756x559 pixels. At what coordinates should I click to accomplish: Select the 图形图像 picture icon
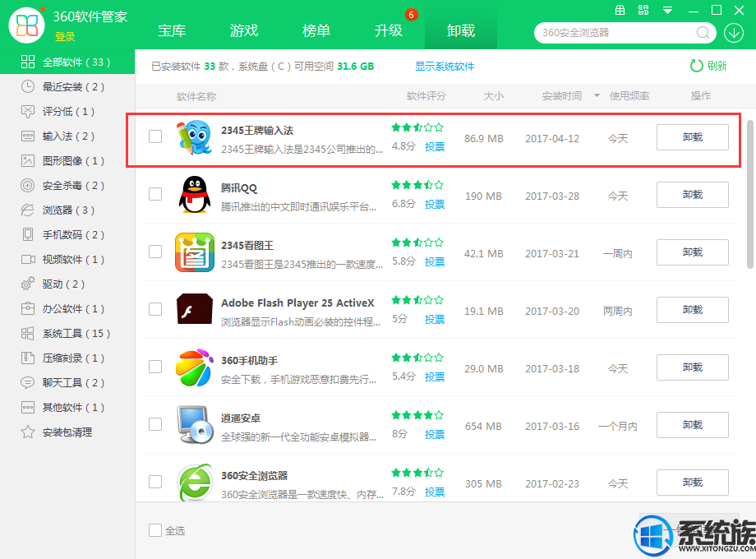coord(28,160)
